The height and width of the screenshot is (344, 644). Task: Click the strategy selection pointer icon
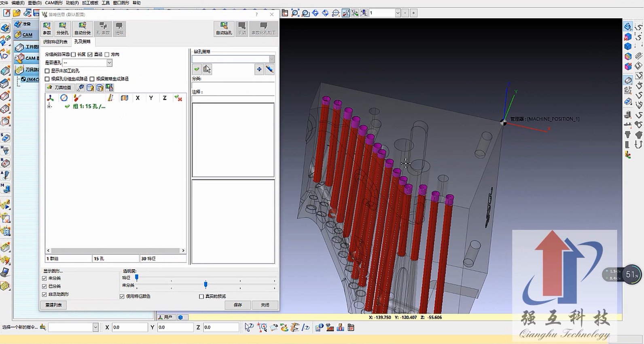207,70
